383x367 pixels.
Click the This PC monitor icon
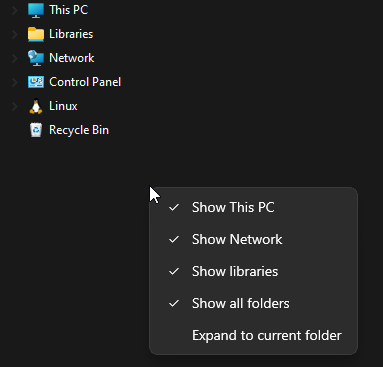click(x=36, y=10)
